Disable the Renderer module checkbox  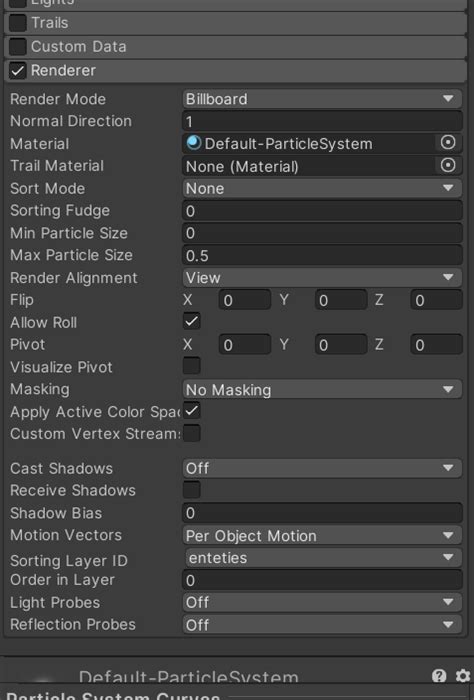coord(18,71)
